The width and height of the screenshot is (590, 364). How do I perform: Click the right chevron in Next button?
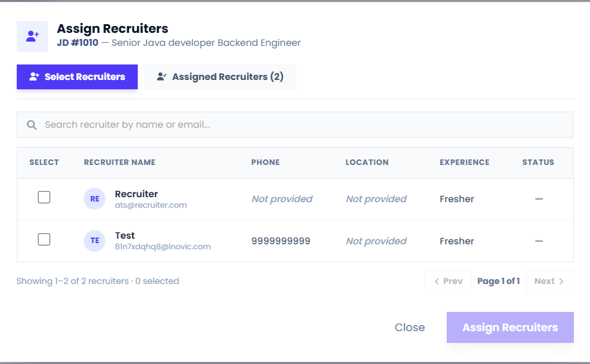tap(561, 282)
